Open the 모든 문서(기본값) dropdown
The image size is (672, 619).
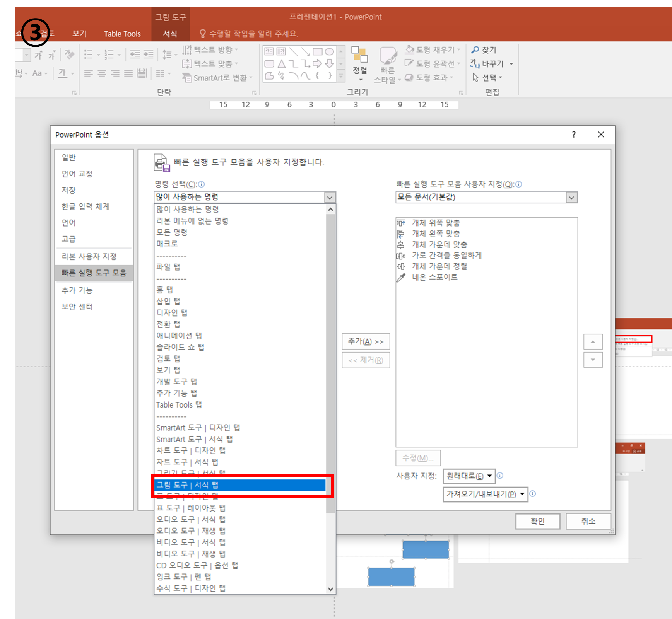coord(571,197)
